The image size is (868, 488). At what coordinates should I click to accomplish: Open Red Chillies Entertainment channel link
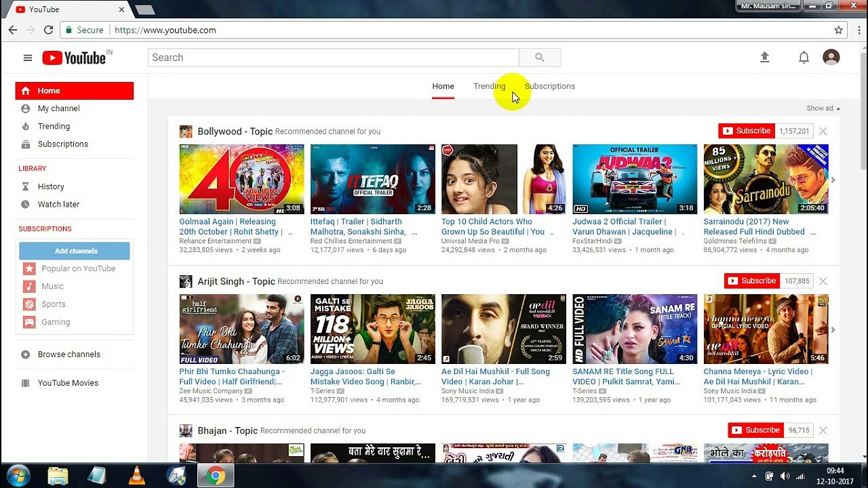(x=351, y=241)
